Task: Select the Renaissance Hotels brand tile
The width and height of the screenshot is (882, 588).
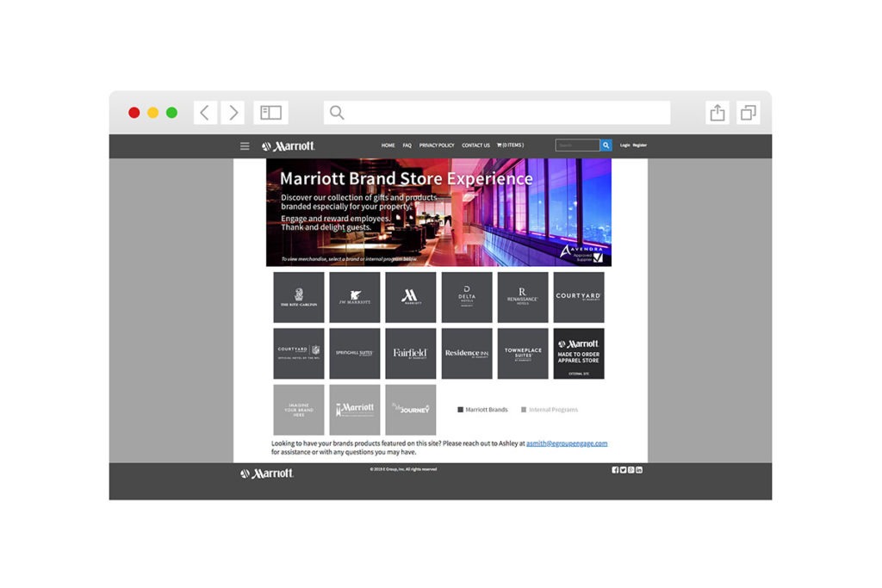Action: [523, 297]
